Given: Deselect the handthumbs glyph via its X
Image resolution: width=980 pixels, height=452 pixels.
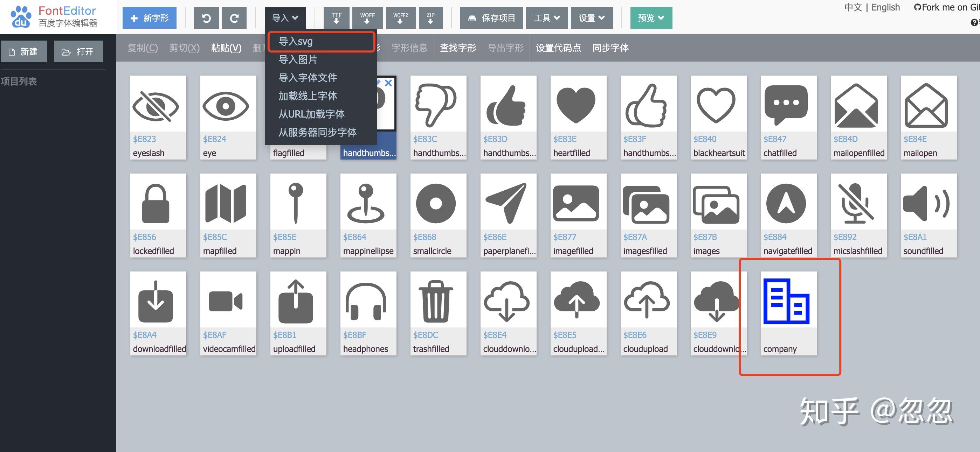Looking at the screenshot, I should click(x=389, y=83).
